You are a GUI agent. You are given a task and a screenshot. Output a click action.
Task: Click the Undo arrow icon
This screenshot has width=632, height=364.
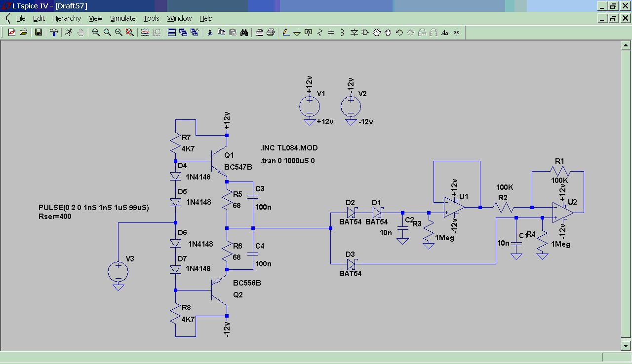pos(399,33)
